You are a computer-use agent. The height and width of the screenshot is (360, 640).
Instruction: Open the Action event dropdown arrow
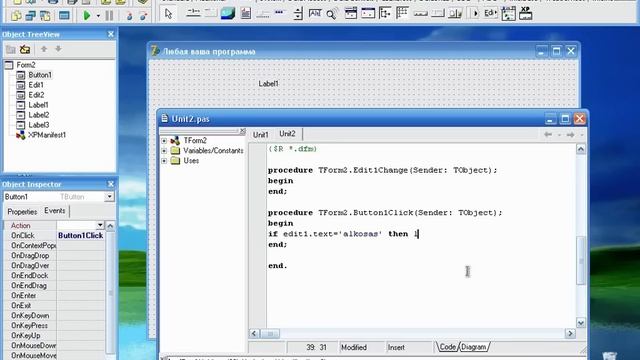(x=100, y=225)
